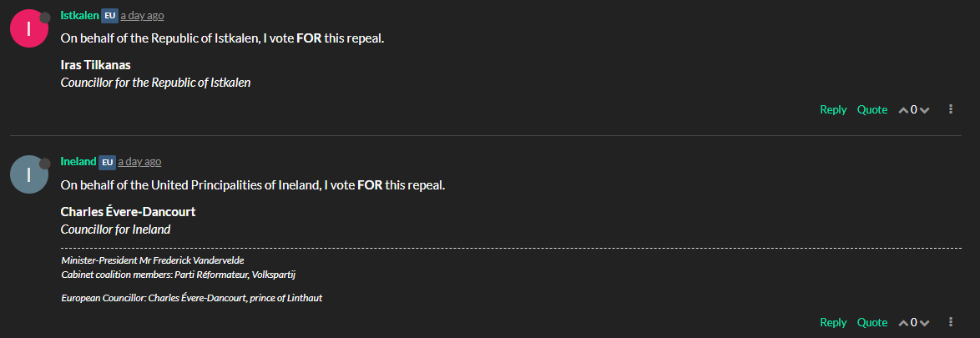Upvote the Ineland post
This screenshot has height=338, width=980.
(x=903, y=323)
